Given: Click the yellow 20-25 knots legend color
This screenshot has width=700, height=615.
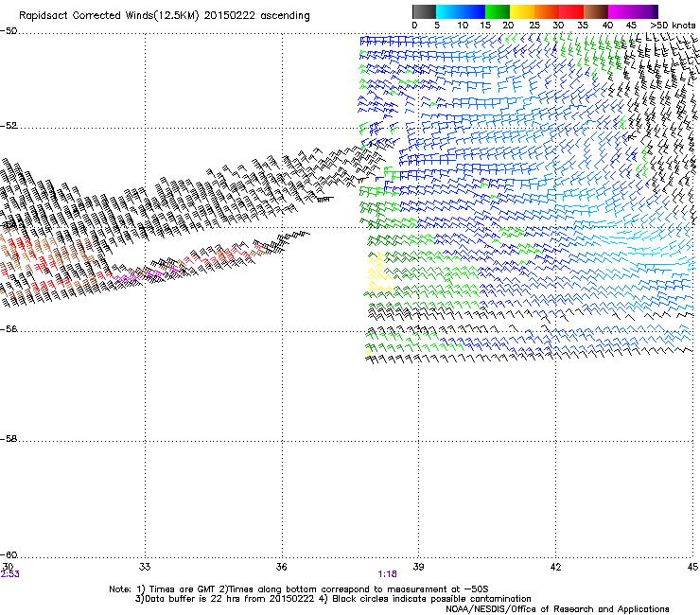Looking at the screenshot, I should (522, 11).
